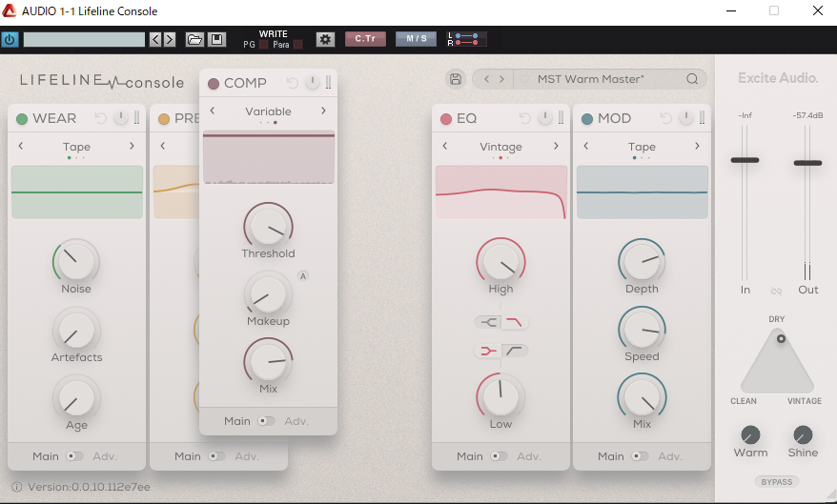Reset the WEAR module
This screenshot has width=837, height=504.
(x=100, y=118)
